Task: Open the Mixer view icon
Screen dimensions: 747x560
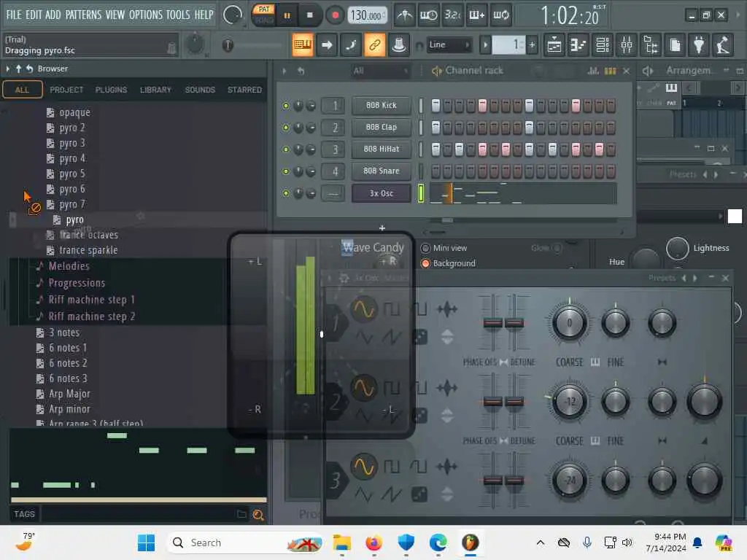Action: coord(627,45)
